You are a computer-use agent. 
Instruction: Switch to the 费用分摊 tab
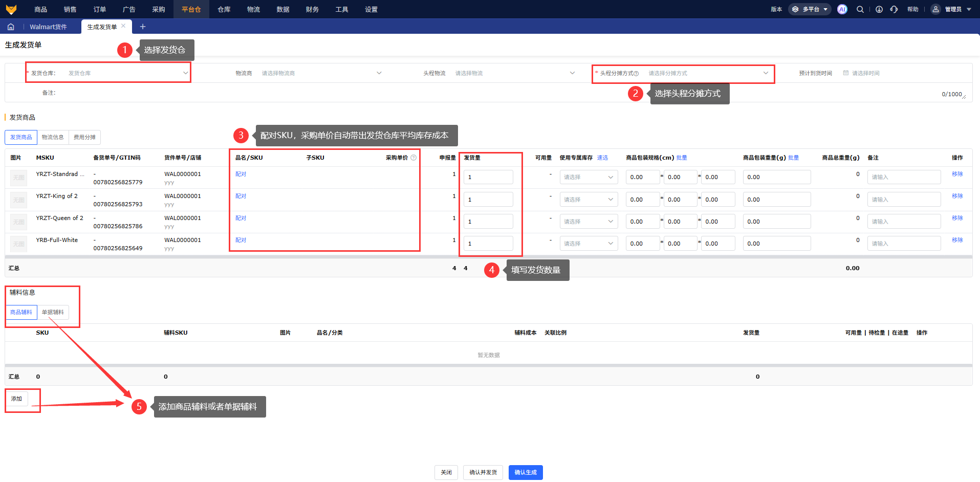[84, 137]
